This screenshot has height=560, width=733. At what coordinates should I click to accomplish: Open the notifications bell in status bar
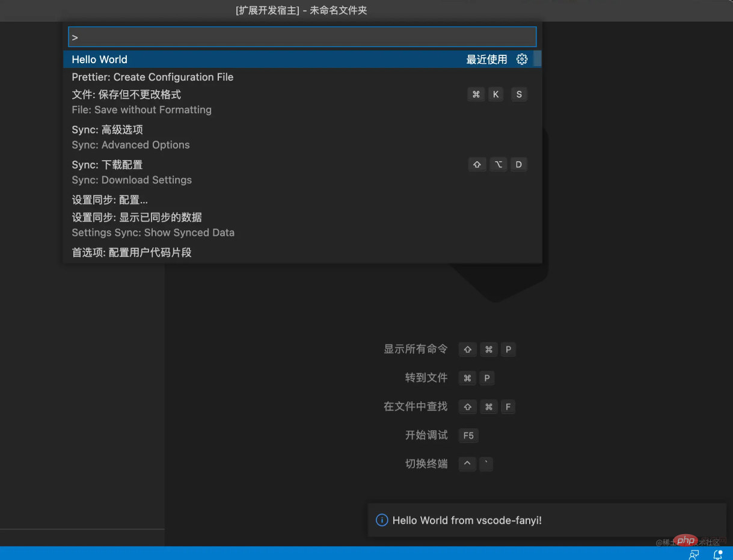[x=717, y=554]
